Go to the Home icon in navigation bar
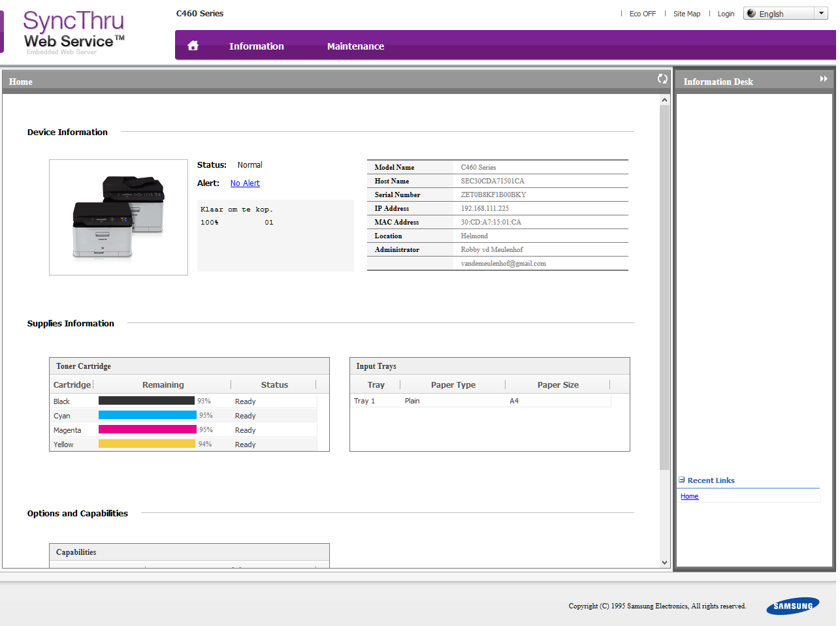Viewport: 840px width, 626px height. point(193,46)
